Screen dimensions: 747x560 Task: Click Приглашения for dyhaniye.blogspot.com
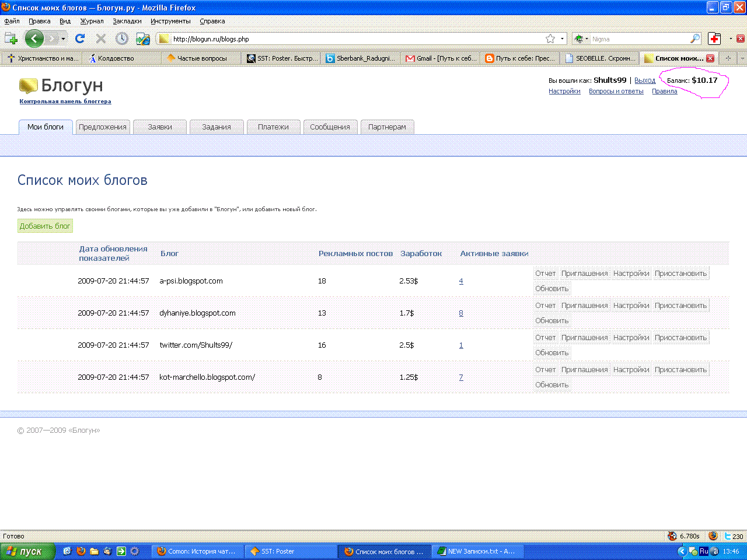[585, 306]
